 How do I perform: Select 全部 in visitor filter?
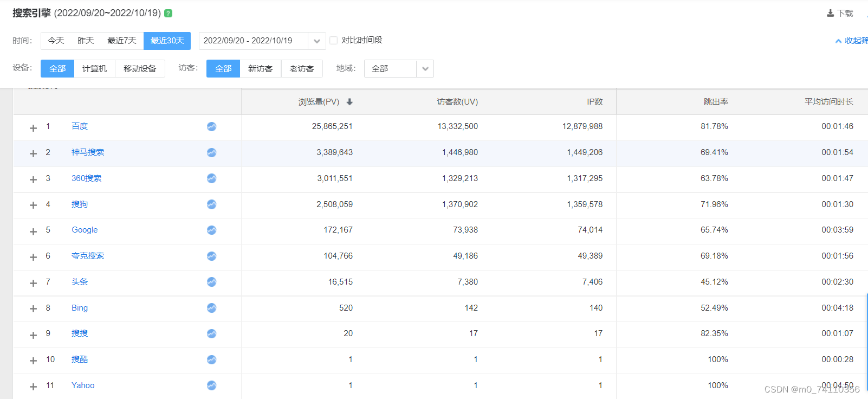(223, 69)
